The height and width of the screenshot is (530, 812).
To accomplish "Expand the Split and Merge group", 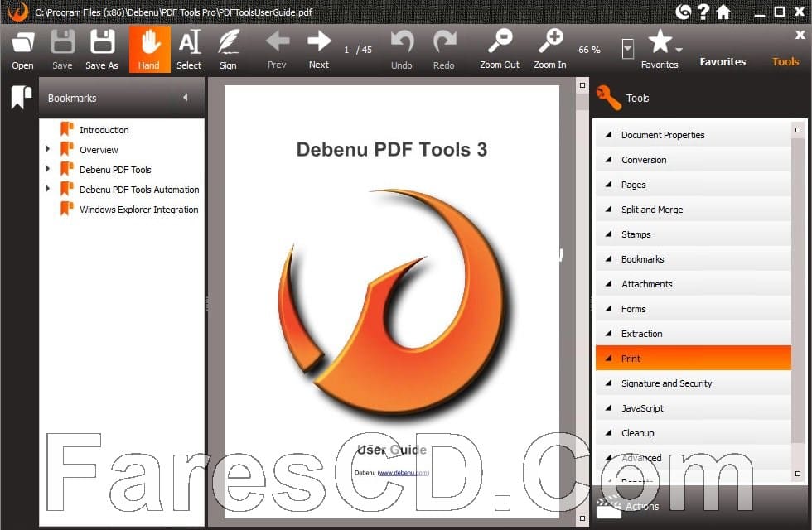I will [x=609, y=209].
